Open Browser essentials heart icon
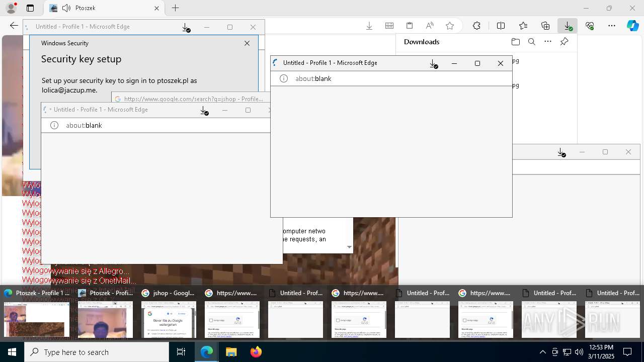 (590, 26)
